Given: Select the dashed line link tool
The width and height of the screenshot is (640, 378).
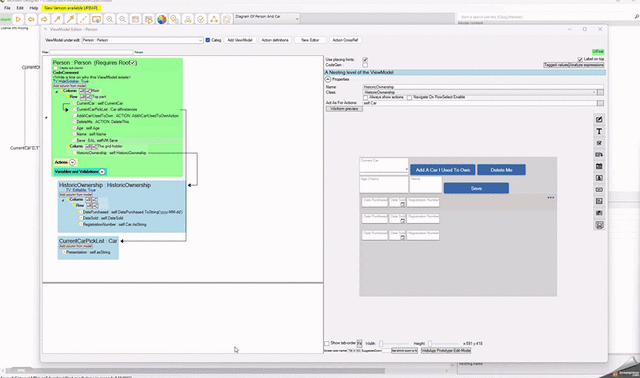Looking at the screenshot, I should tap(83, 19).
